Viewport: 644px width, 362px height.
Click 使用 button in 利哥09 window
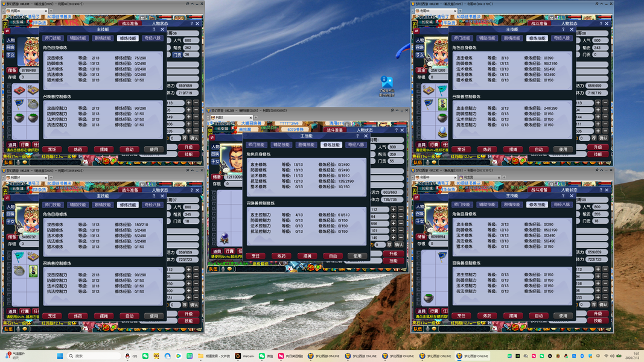[563, 316]
